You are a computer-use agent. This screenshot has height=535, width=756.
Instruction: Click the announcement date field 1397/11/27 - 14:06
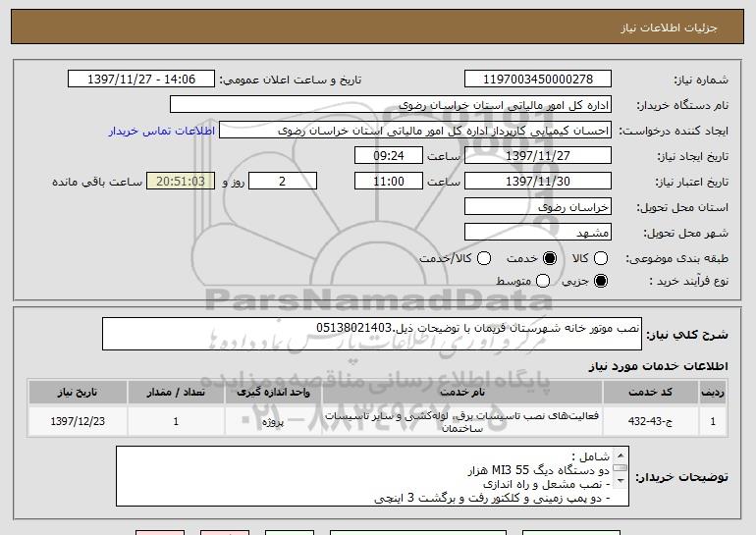(141, 79)
